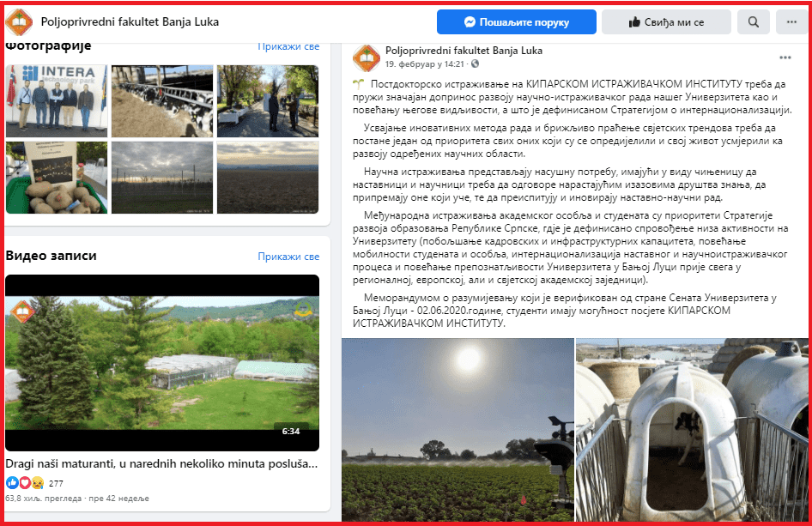Screen dimensions: 812x526
Task: Click the 277 reactions count
Action: point(56,484)
